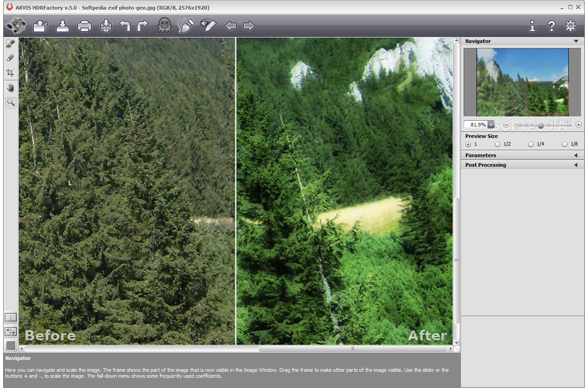Go to next image with right arrow

249,26
